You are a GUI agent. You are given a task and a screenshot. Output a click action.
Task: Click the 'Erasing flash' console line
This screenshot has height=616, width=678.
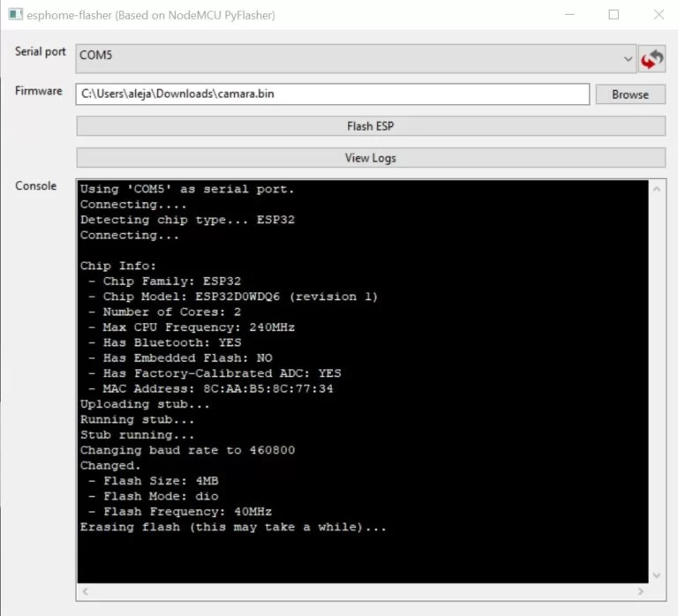(233, 527)
